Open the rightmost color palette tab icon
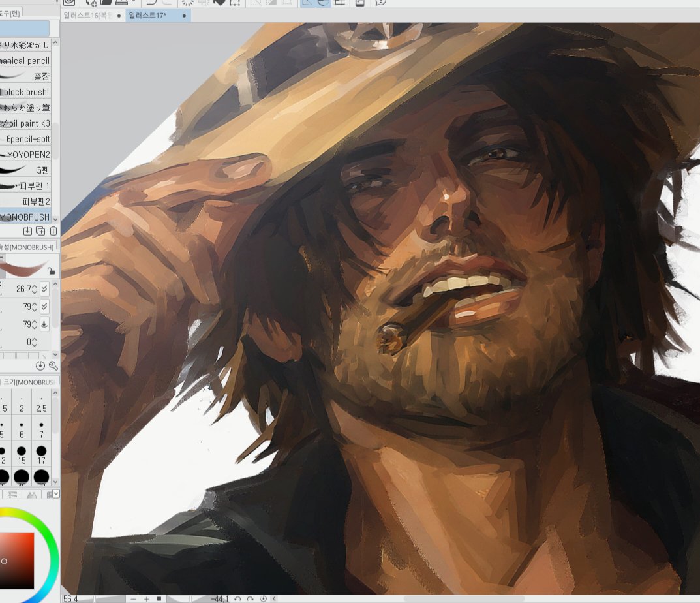This screenshot has width=700, height=603. pyautogui.click(x=49, y=495)
